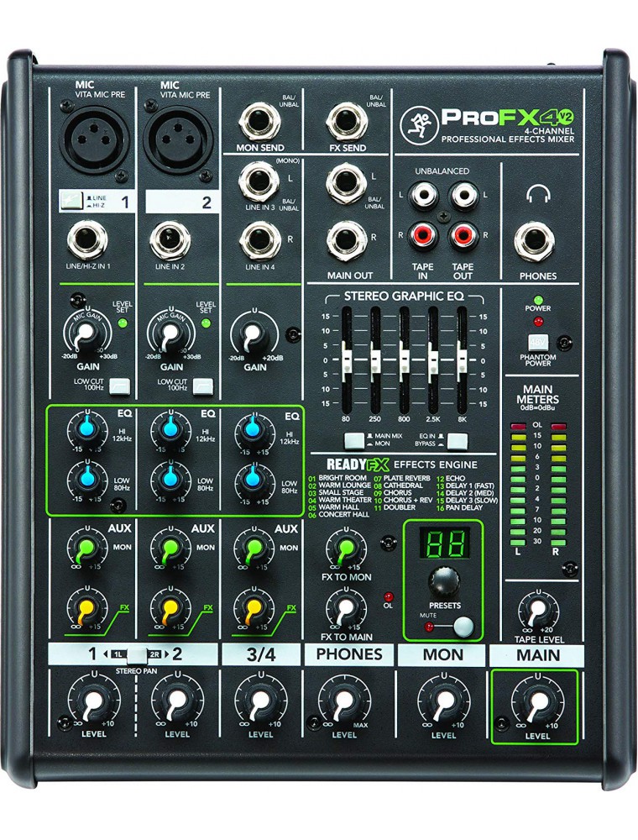The image size is (638, 840).
Task: Click the MAIN LEVEL knob
Action: pos(537,703)
